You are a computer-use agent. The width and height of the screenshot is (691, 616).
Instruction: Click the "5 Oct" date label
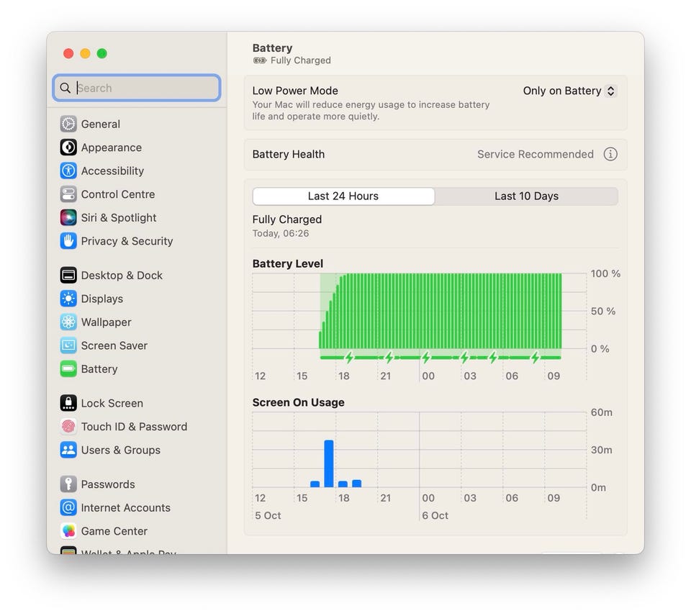point(268,515)
